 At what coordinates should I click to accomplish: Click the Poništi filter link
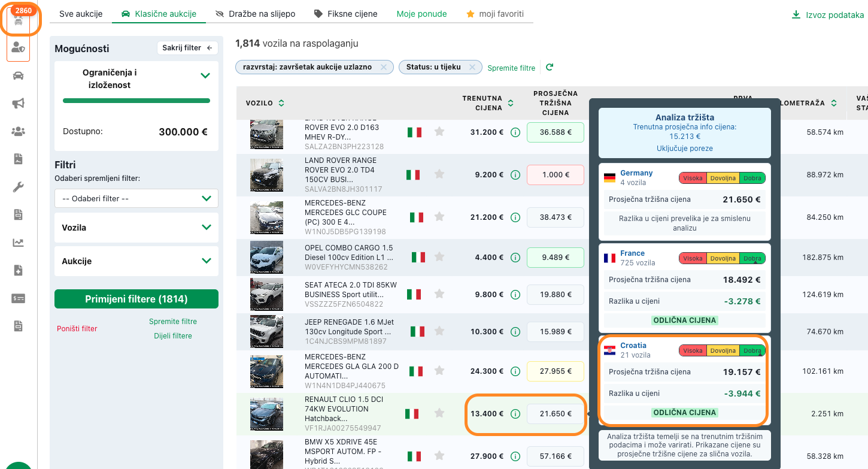77,329
